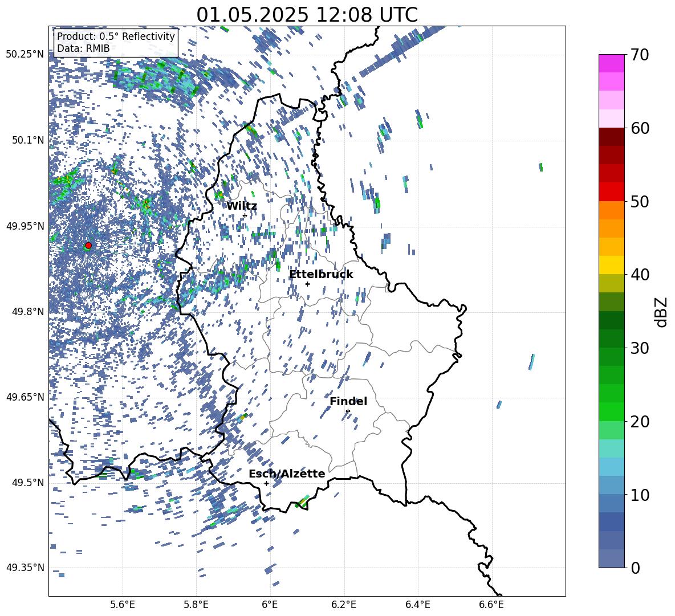Click the 10 tick on colorbar
This screenshot has height=616, width=675.
(x=639, y=495)
